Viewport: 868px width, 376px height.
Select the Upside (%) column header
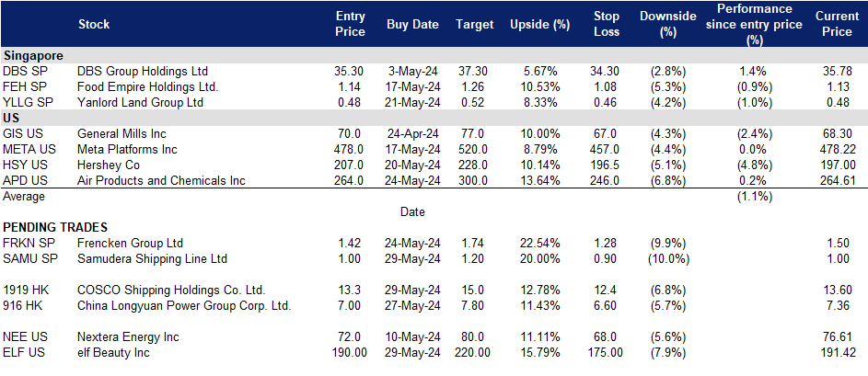pos(540,24)
